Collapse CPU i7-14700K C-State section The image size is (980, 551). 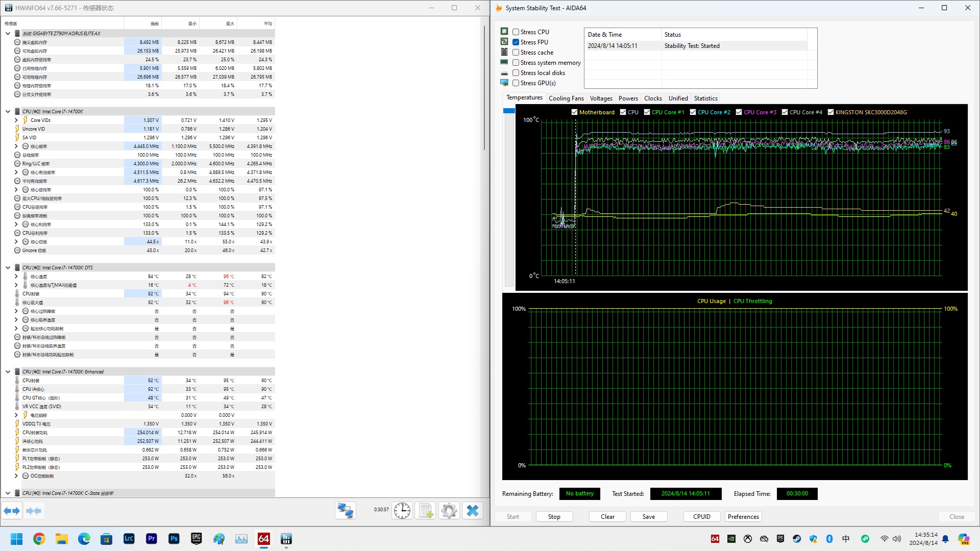pyautogui.click(x=8, y=493)
